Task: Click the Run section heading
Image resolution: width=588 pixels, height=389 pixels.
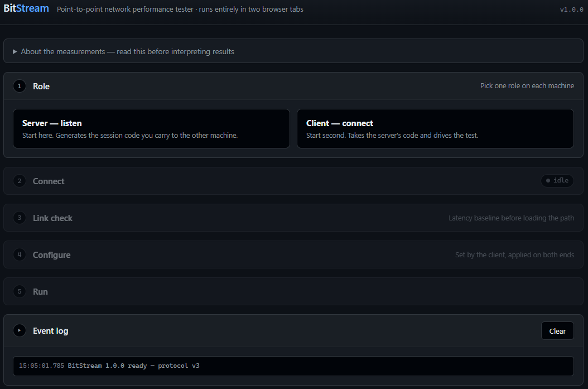Action: pyautogui.click(x=40, y=291)
